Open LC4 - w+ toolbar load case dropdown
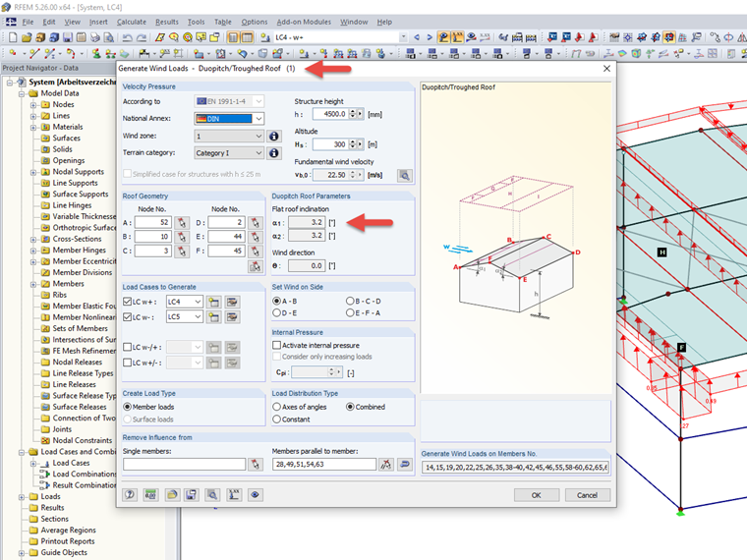This screenshot has width=747, height=560. pos(403,37)
